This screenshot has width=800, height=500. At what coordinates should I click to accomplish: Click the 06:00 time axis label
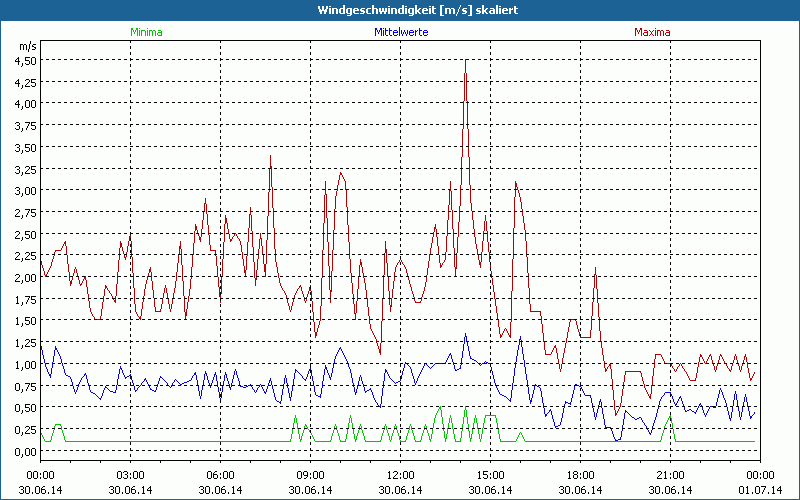click(220, 475)
